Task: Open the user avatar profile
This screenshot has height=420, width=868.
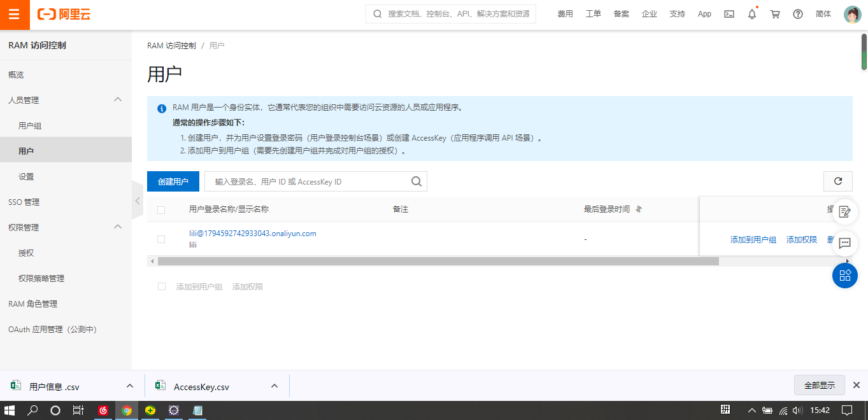Action: coord(852,14)
